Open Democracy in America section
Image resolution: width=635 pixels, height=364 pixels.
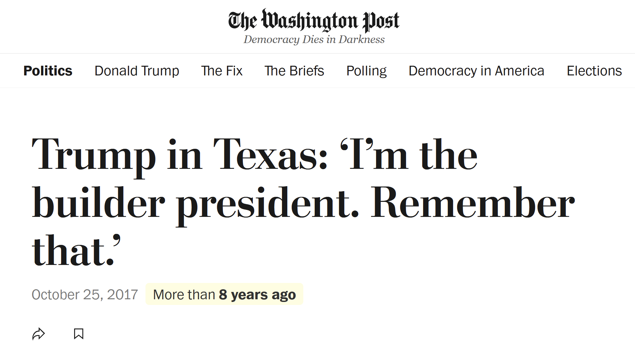pyautogui.click(x=476, y=71)
